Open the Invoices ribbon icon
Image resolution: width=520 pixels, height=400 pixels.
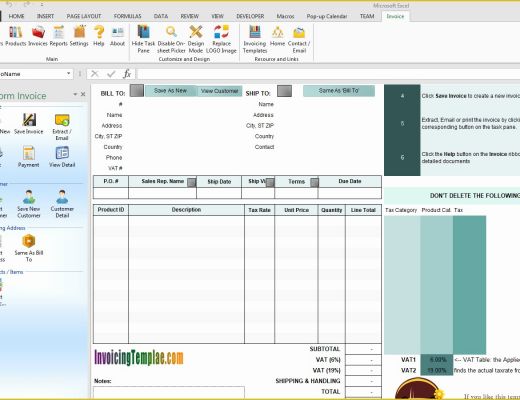[x=38, y=36]
